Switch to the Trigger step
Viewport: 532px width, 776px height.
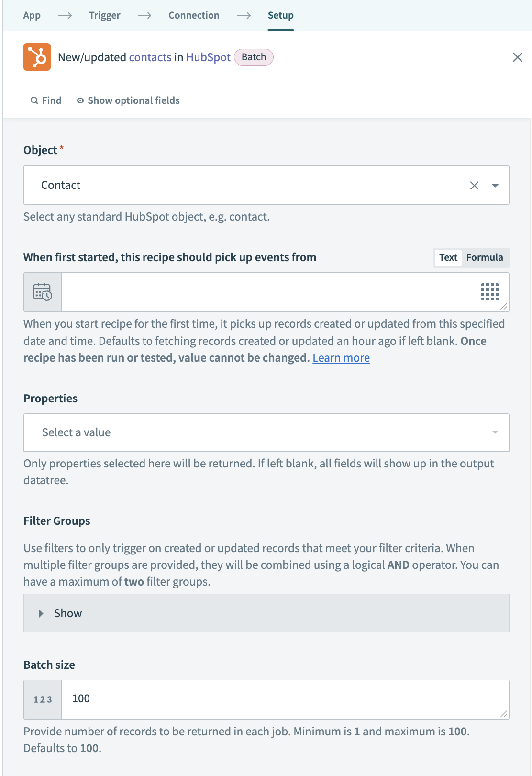tap(104, 15)
